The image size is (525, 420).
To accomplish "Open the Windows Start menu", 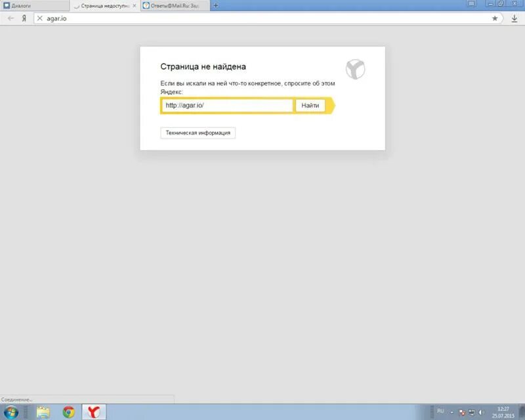I will (10, 412).
